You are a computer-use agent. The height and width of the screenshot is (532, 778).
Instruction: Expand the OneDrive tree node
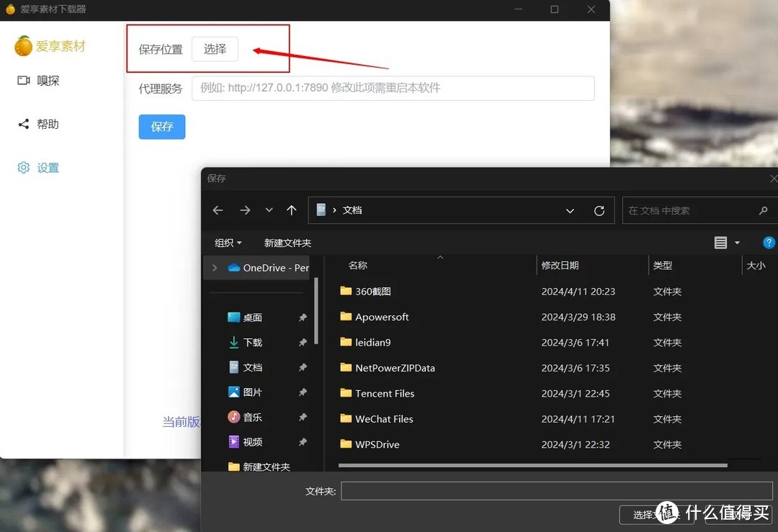click(215, 268)
